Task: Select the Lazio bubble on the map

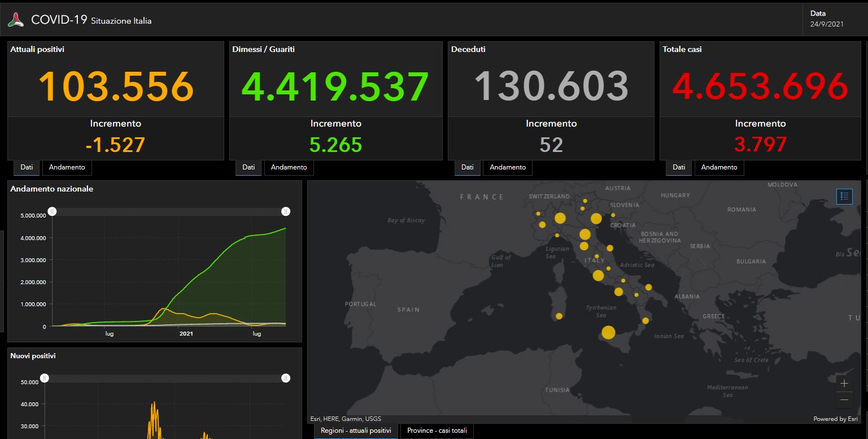Action: pyautogui.click(x=598, y=276)
